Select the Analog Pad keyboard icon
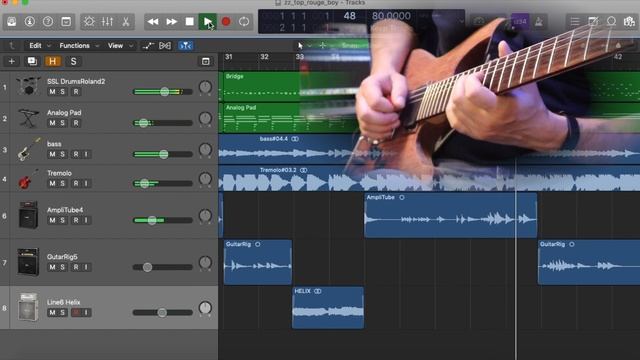The width and height of the screenshot is (640, 360). 28,118
